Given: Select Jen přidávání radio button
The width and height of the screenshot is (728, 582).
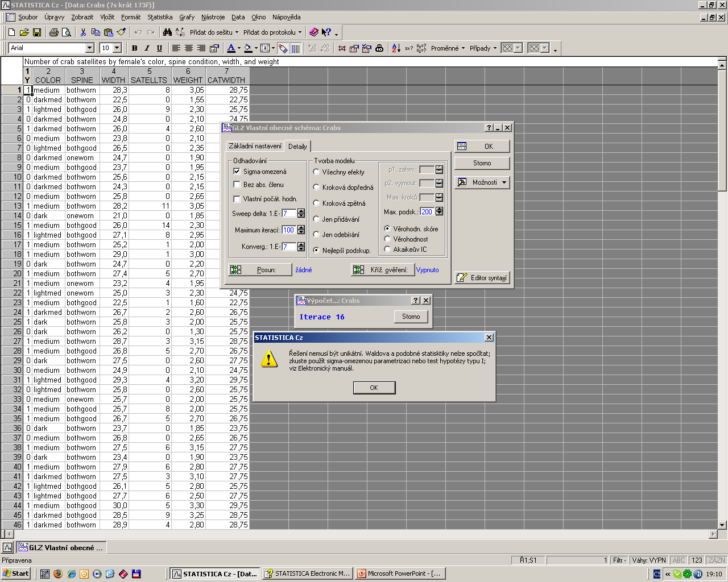Looking at the screenshot, I should [316, 219].
